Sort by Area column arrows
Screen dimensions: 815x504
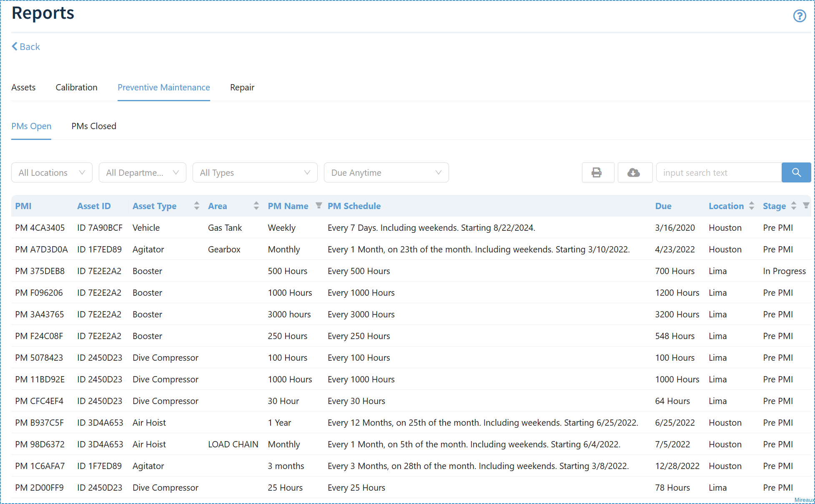point(256,206)
